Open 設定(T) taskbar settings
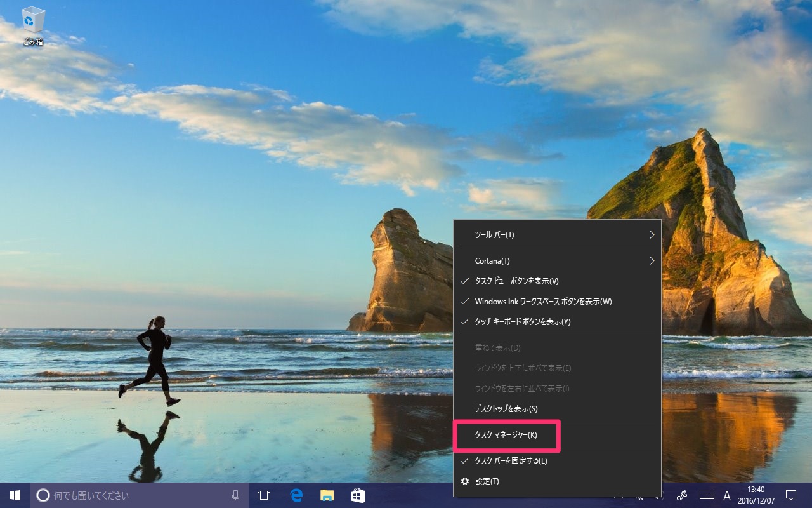The height and width of the screenshot is (508, 812). pos(558,481)
